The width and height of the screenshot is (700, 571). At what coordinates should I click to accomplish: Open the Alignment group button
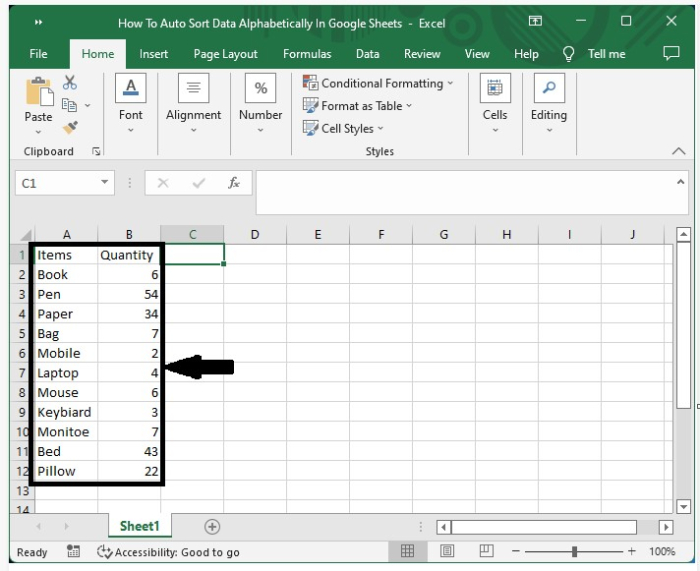193,103
